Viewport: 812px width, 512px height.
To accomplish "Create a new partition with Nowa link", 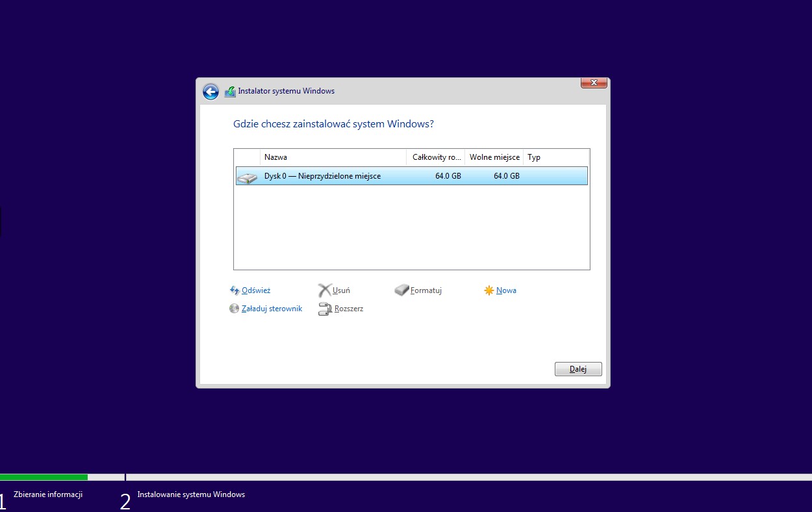I will click(x=506, y=290).
